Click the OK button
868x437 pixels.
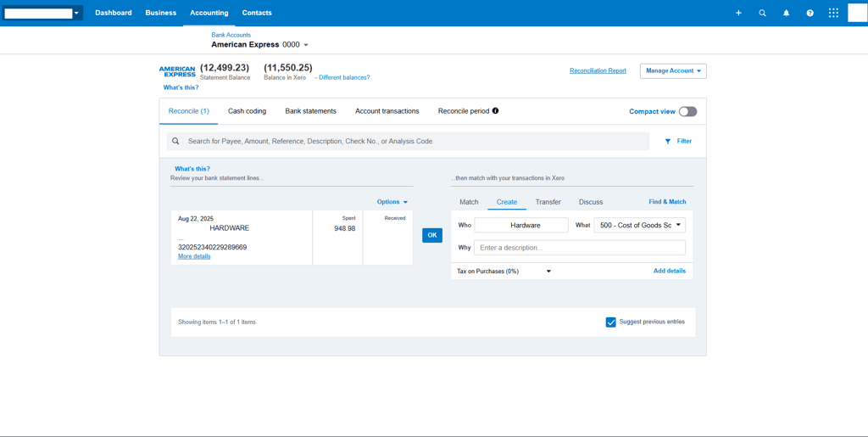click(432, 235)
